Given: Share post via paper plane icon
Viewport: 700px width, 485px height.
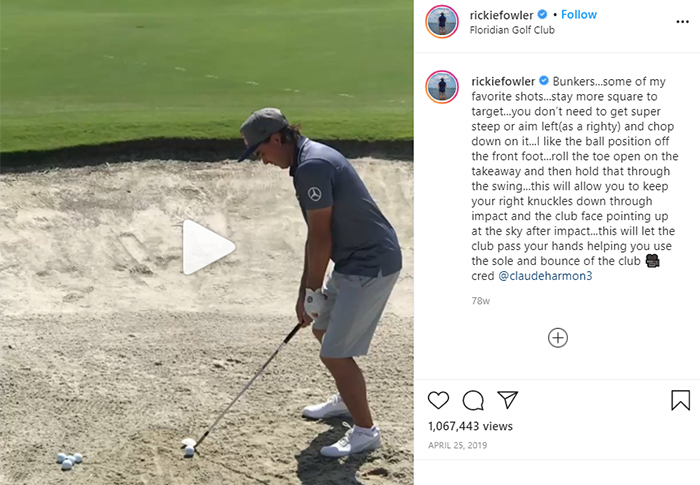Looking at the screenshot, I should [508, 400].
